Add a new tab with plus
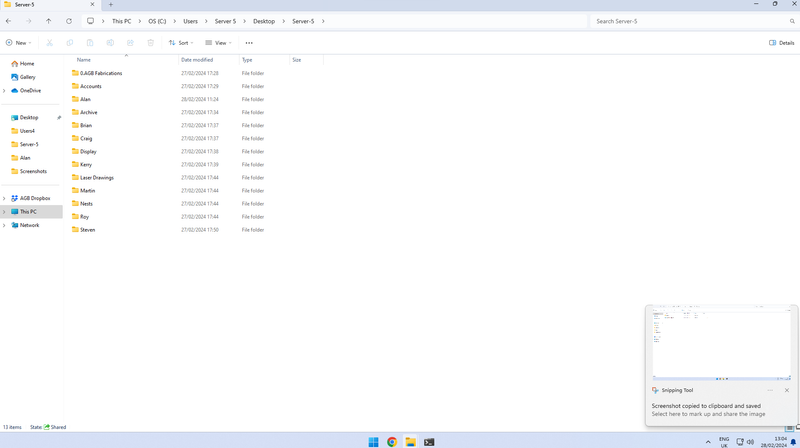The height and width of the screenshot is (448, 800). (111, 5)
